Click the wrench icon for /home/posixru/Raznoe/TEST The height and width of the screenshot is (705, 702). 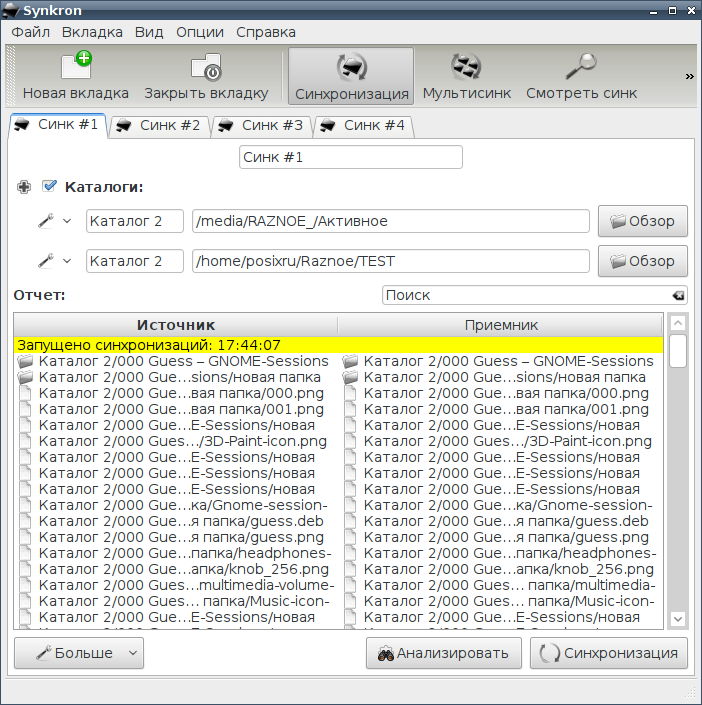tap(46, 260)
